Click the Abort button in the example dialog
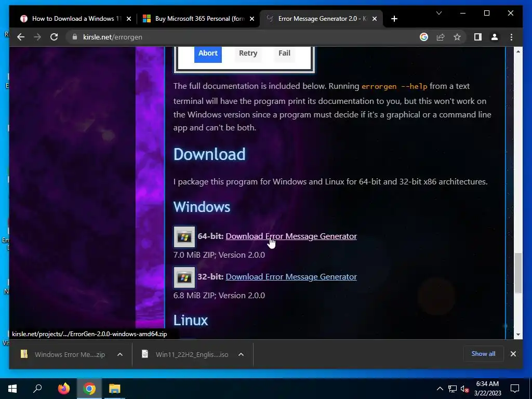This screenshot has width=532, height=399. pyautogui.click(x=208, y=54)
